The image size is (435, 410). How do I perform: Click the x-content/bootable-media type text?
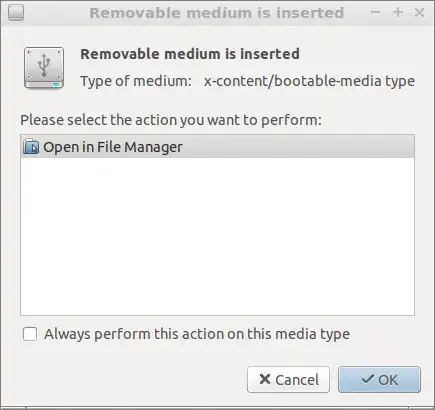point(309,81)
